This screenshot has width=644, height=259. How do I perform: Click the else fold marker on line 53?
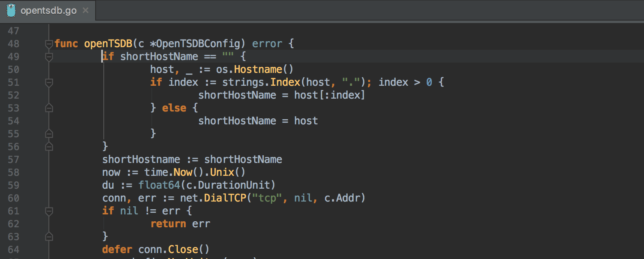pos(49,108)
